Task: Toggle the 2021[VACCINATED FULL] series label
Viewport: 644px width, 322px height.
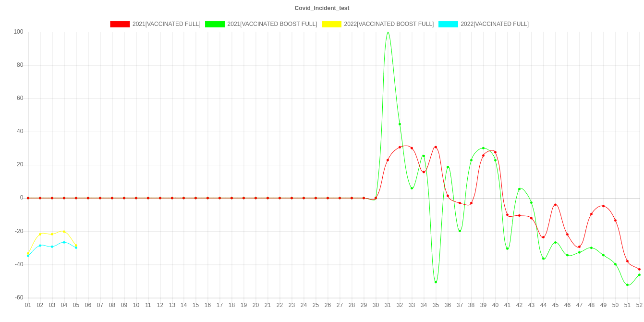Action: click(x=166, y=24)
